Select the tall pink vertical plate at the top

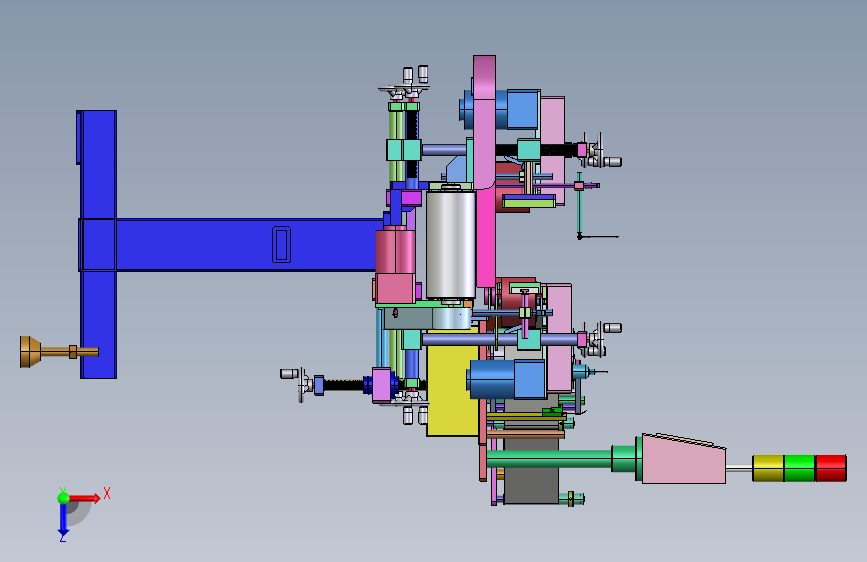click(x=484, y=122)
